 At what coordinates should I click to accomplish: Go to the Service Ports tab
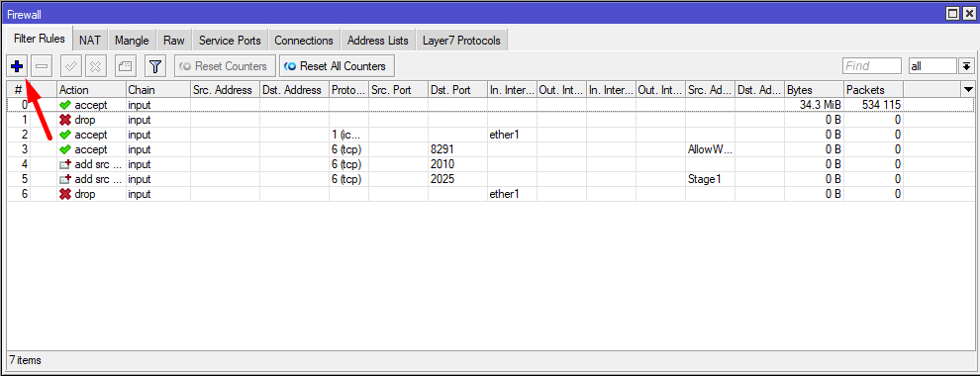(230, 41)
